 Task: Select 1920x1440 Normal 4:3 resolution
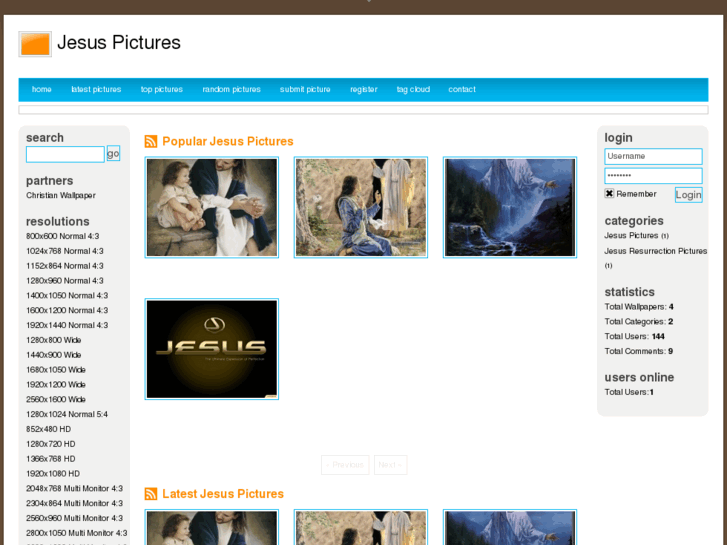click(x=67, y=325)
